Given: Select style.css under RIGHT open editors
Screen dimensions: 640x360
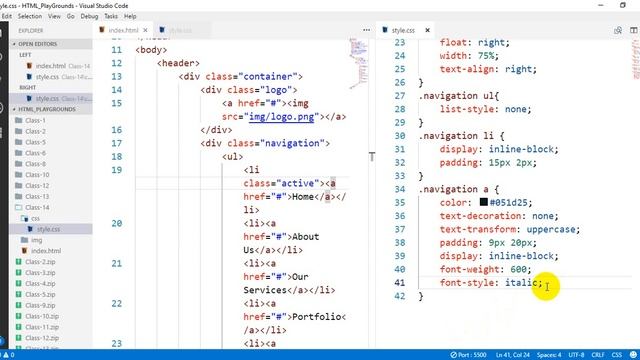Looking at the screenshot, I should [51, 98].
